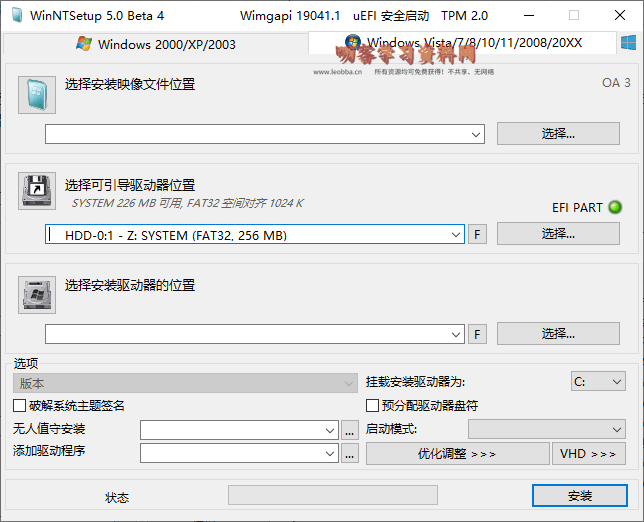This screenshot has width=644, height=522.
Task: Toggle the 预分配驱动器盘符 checkbox
Action: 373,406
